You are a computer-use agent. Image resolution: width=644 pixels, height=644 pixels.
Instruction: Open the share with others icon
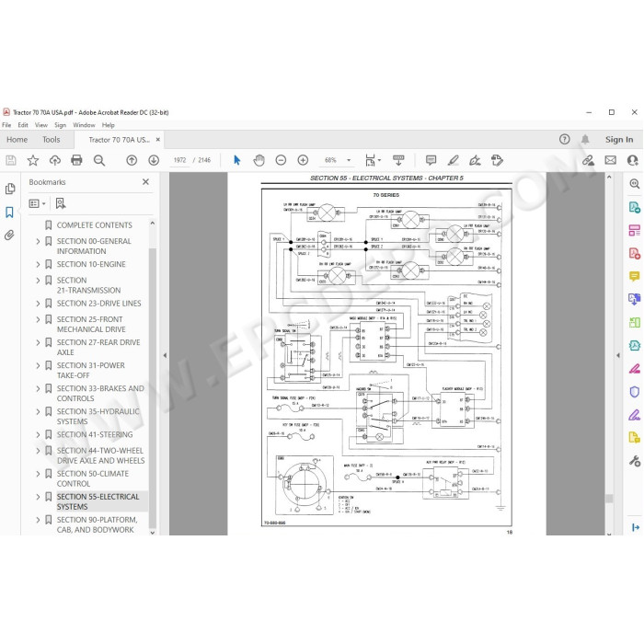point(633,160)
